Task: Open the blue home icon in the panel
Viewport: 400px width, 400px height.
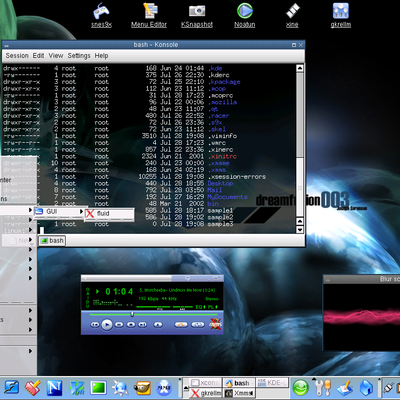Action: [366, 388]
